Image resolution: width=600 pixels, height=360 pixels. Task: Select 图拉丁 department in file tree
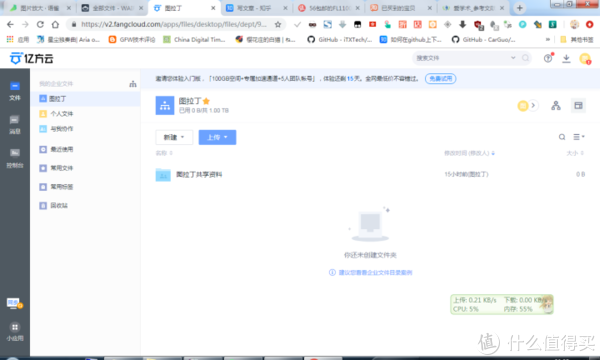[85, 99]
